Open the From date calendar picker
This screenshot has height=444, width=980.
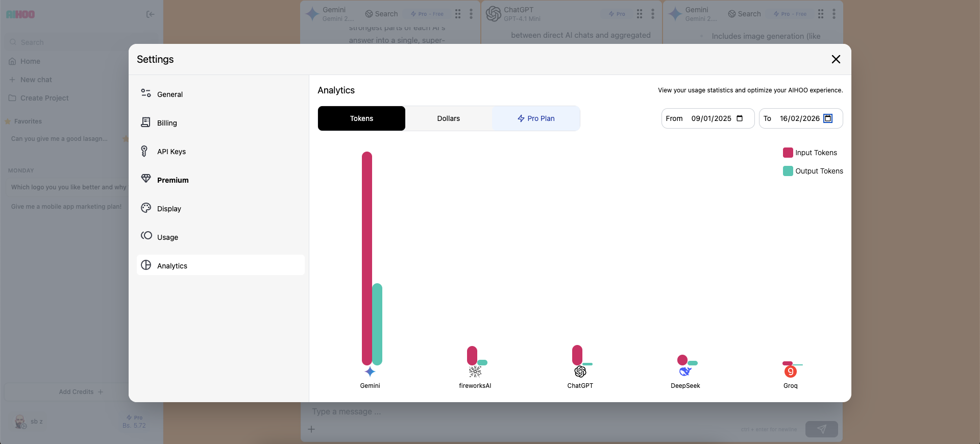[x=740, y=118]
